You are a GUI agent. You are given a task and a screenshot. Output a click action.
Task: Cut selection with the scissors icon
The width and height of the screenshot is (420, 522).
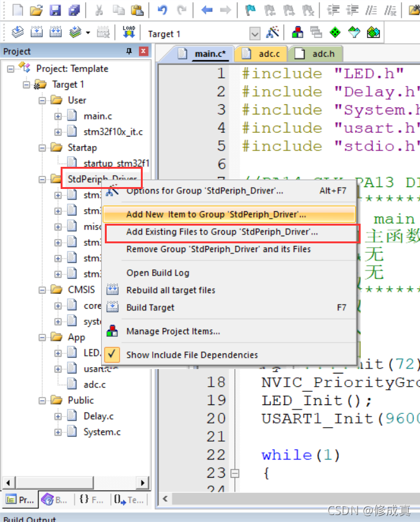coord(99,10)
